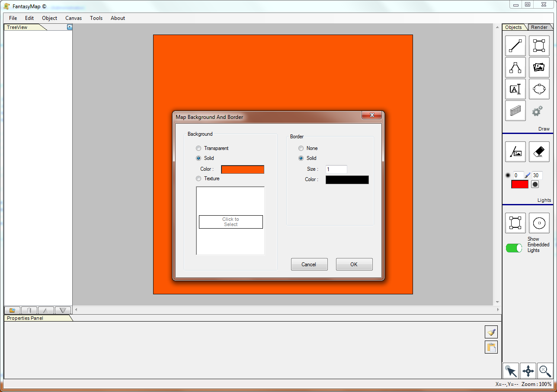
Task: Select the Rectangle tool in Draw section
Action: coord(539,46)
